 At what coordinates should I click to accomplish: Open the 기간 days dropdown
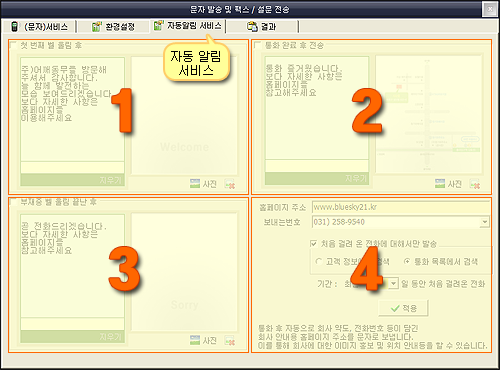click(394, 284)
